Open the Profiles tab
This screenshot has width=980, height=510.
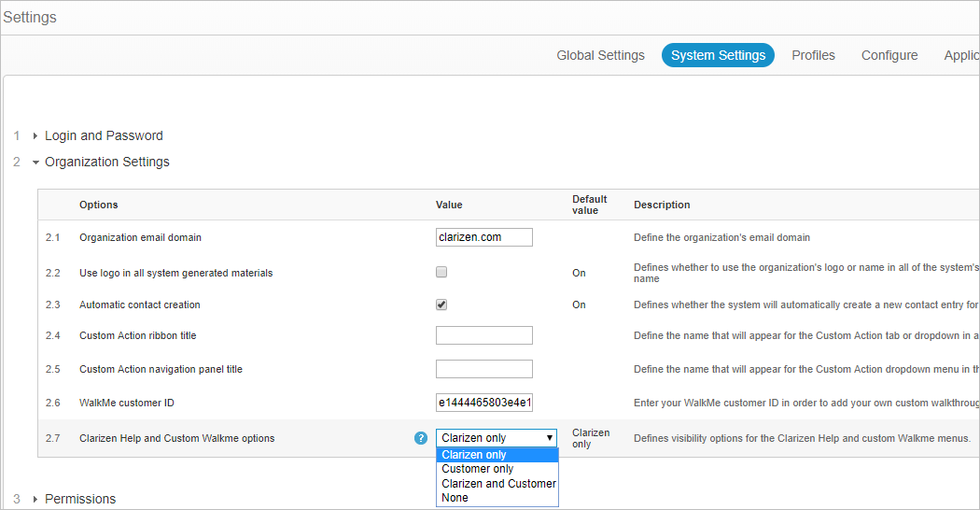pos(813,55)
